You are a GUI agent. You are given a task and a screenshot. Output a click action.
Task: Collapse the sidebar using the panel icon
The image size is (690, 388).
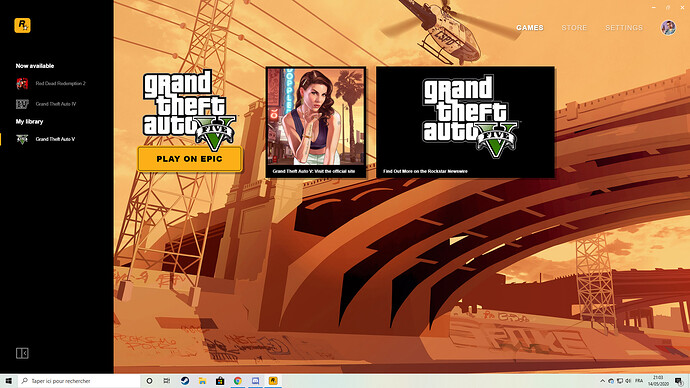22,353
